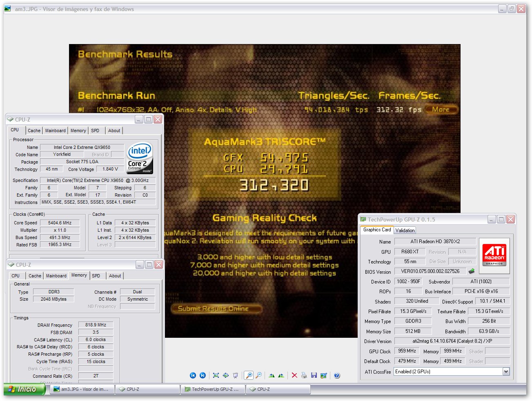Click the BIOS Version field in GPU-Z

tap(430, 271)
